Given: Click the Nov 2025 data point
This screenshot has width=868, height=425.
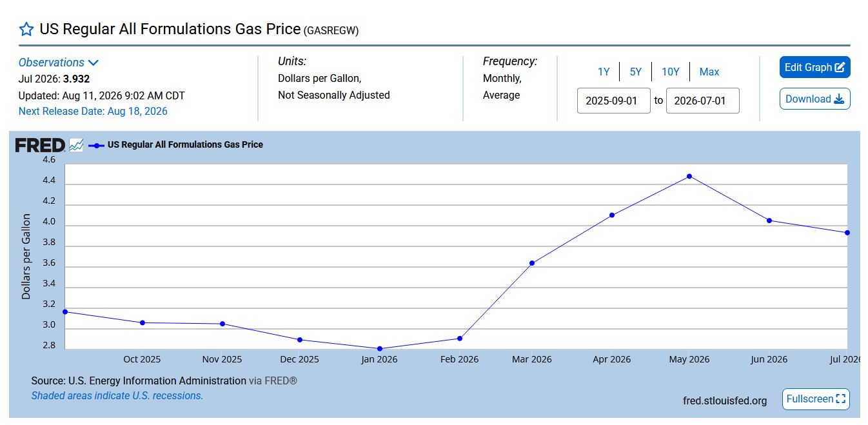Looking at the screenshot, I should click(x=222, y=324).
